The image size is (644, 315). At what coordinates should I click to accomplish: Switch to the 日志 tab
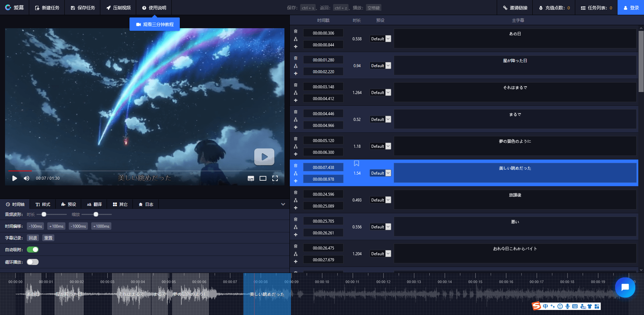[x=146, y=204]
